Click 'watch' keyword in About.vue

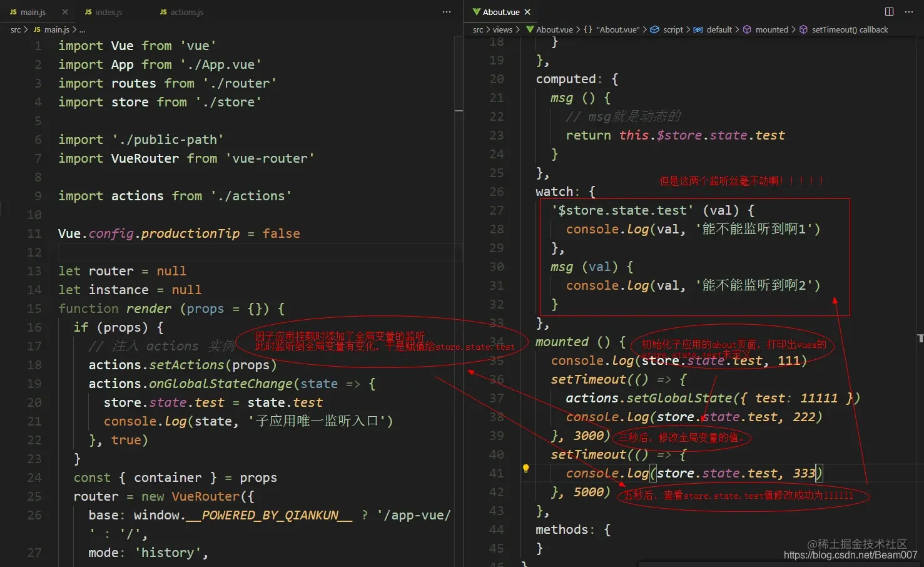[x=554, y=192]
